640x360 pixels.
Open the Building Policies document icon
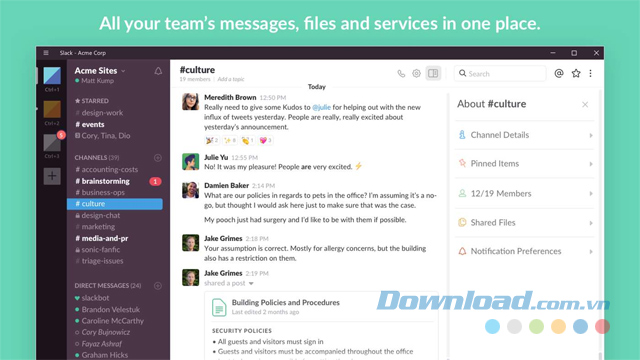point(219,307)
